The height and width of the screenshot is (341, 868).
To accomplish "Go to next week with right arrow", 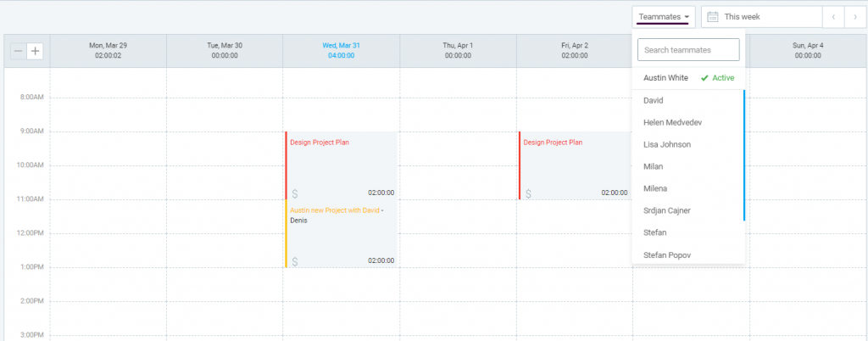I will click(855, 17).
